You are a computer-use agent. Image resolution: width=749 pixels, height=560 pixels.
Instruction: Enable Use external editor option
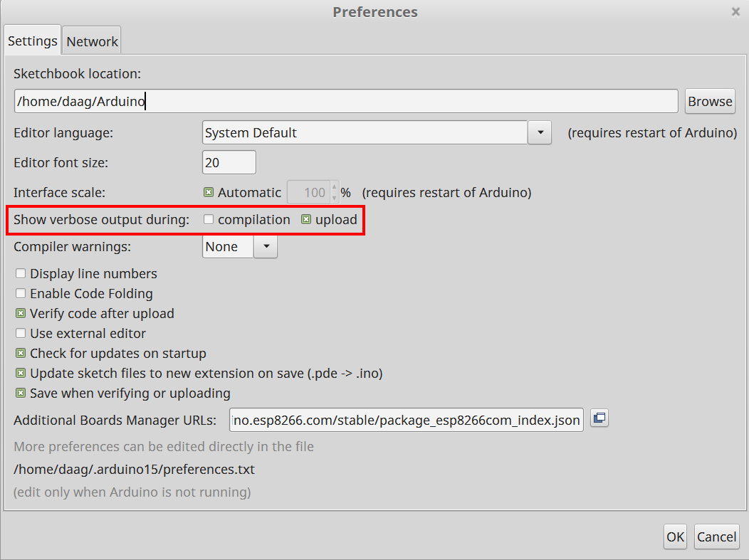21,333
